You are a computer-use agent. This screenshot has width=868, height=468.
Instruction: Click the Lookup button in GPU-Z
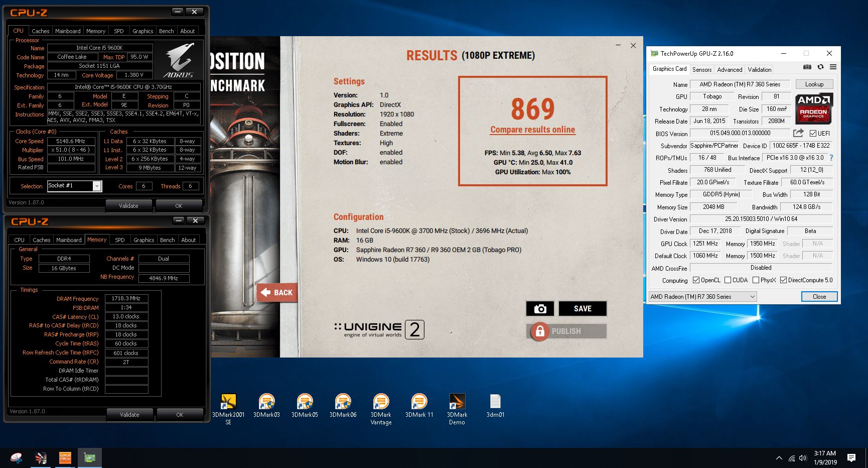814,84
